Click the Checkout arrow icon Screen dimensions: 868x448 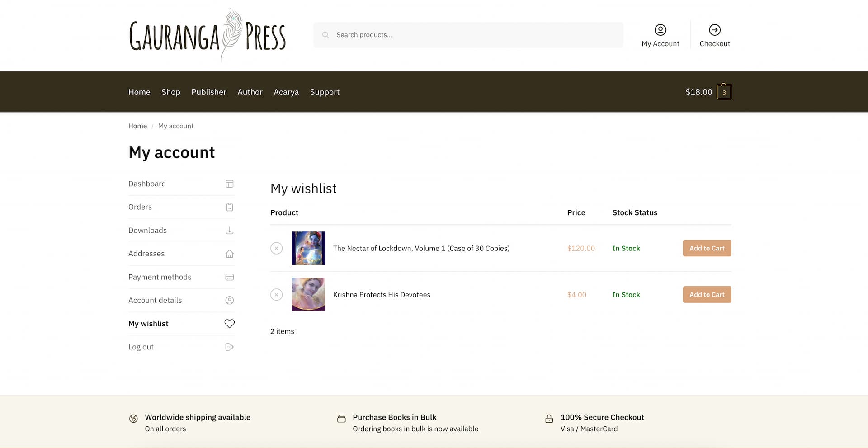[x=714, y=30]
